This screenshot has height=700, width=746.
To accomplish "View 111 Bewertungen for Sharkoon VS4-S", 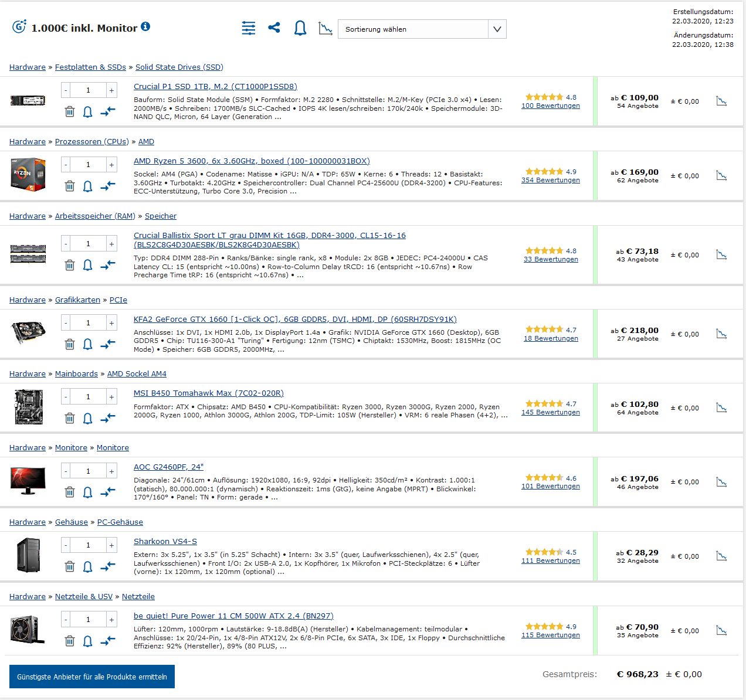I will 551,560.
